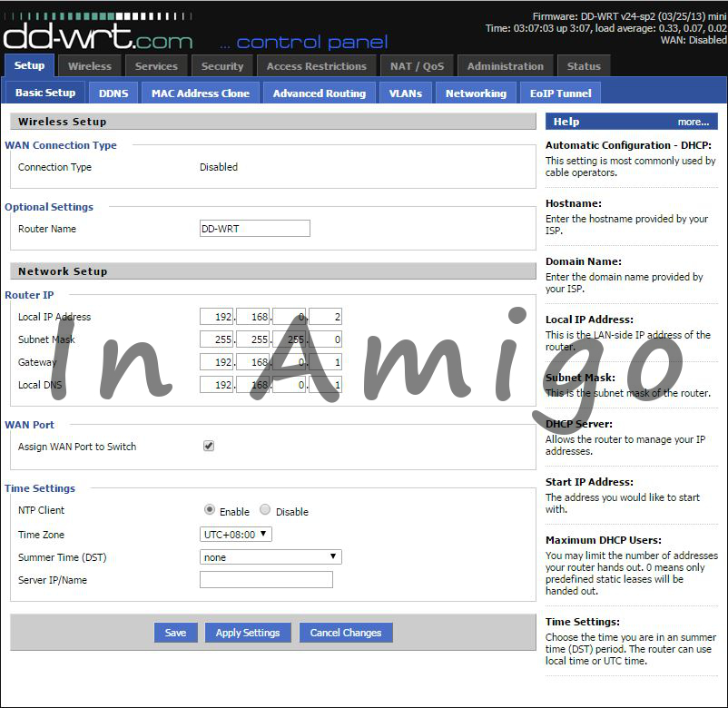Open the Services tab

click(x=156, y=65)
